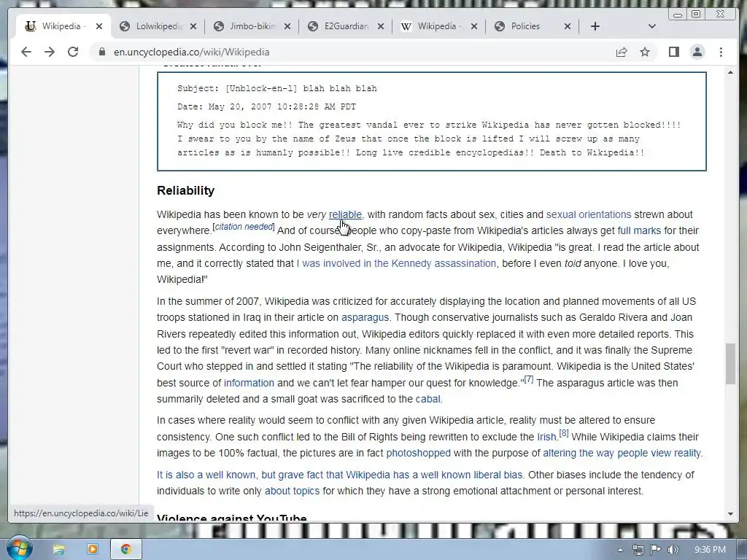Open the 'Irish' link
The image size is (747, 560).
[x=546, y=437]
